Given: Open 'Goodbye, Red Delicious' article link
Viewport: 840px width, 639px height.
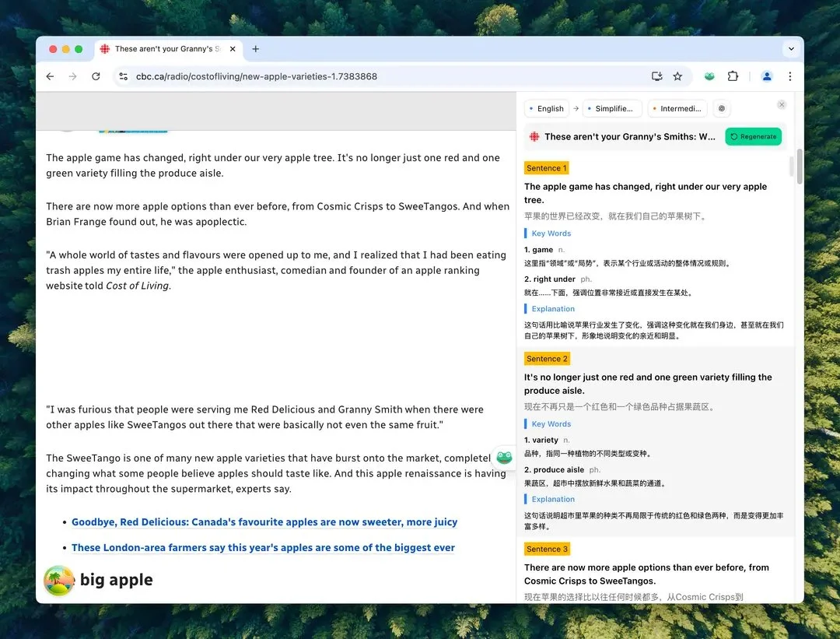Looking at the screenshot, I should tap(264, 522).
